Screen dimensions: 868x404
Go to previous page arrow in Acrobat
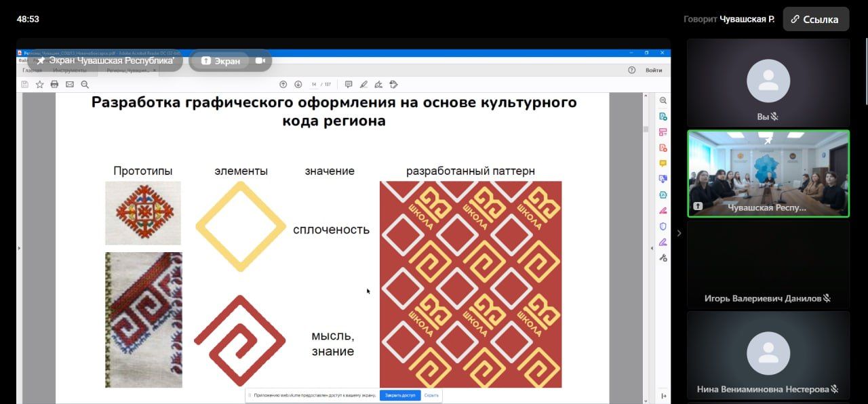(x=283, y=85)
